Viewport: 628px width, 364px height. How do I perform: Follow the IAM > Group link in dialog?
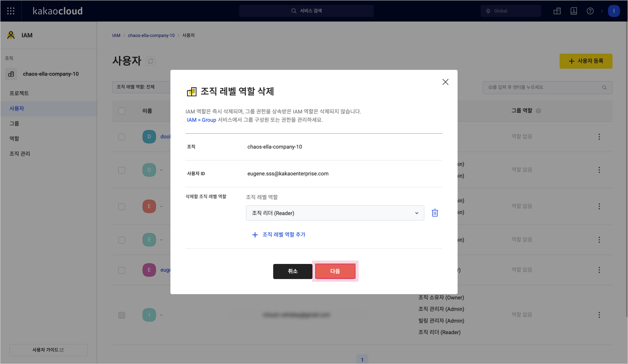(x=201, y=120)
